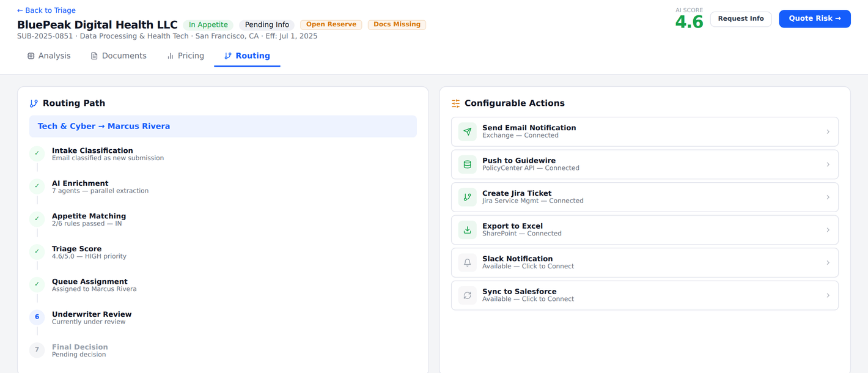Click the Routing Path branch icon
The height and width of the screenshot is (373, 868).
(x=34, y=103)
